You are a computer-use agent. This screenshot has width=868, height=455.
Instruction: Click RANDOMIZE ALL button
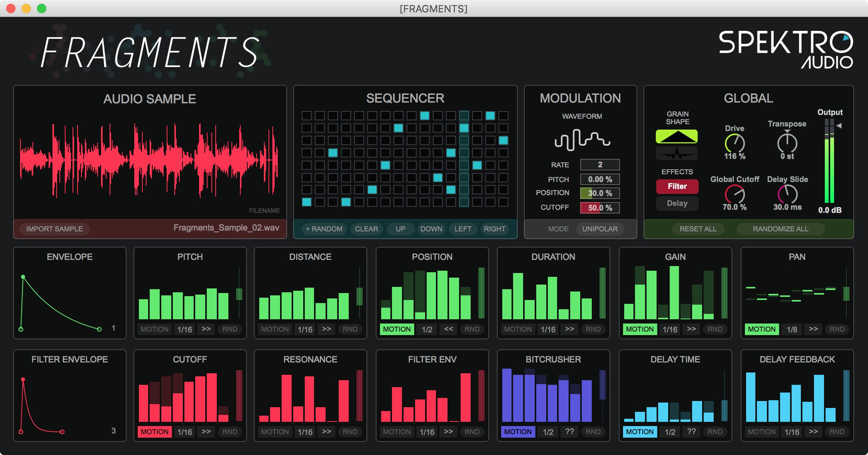(780, 229)
